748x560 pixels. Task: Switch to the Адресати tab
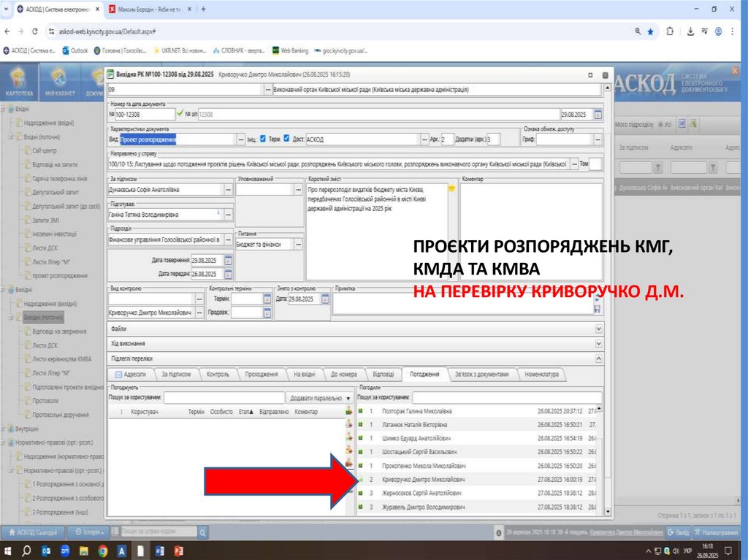tap(130, 375)
